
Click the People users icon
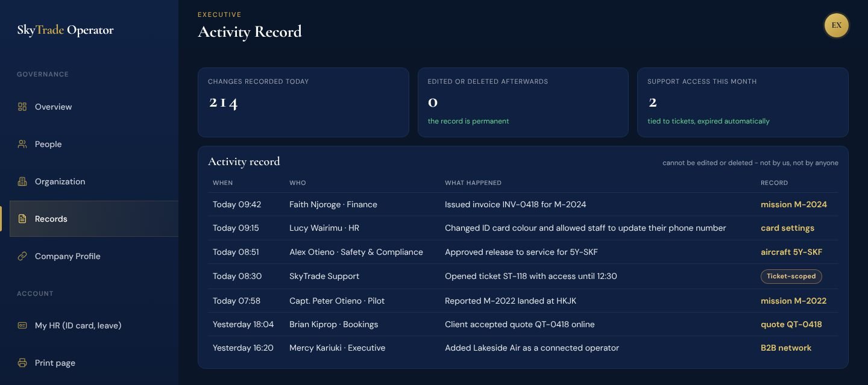[22, 144]
